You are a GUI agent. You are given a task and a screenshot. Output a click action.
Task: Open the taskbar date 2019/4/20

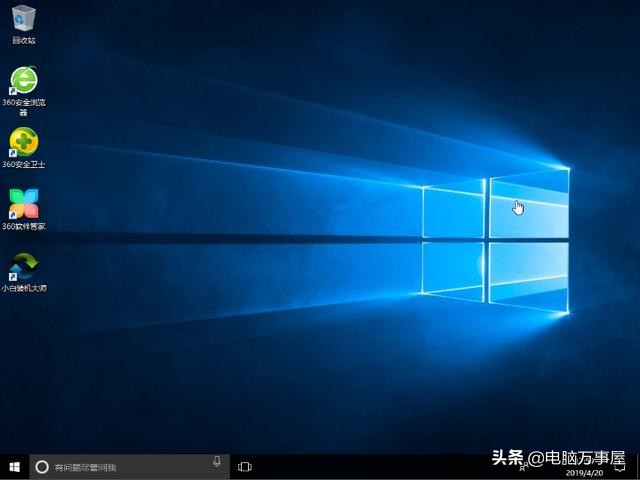point(584,473)
